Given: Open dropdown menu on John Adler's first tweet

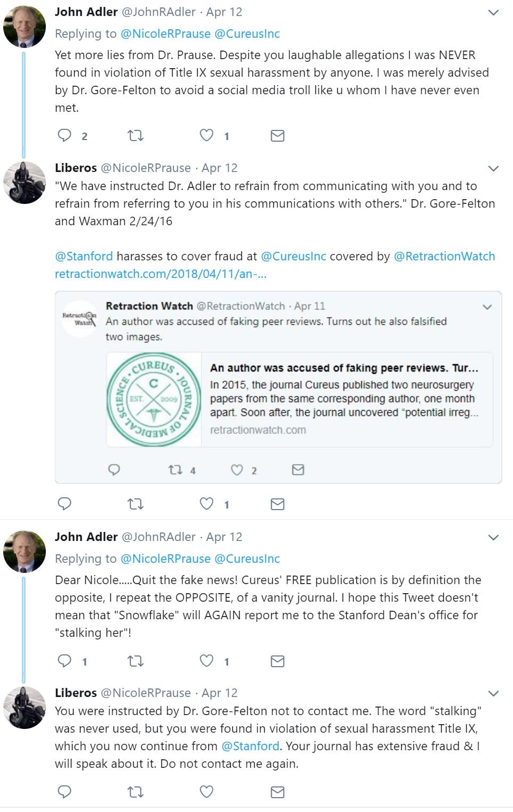Looking at the screenshot, I should click(493, 12).
